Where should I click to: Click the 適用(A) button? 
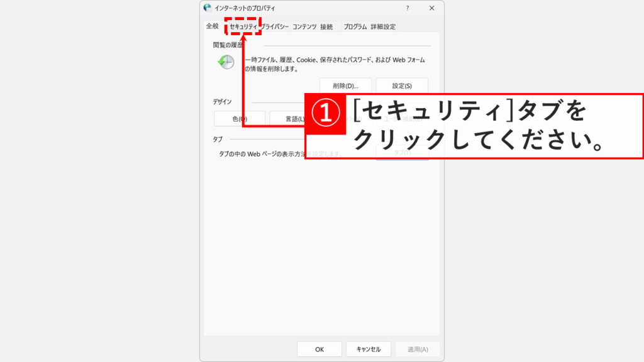point(418,349)
